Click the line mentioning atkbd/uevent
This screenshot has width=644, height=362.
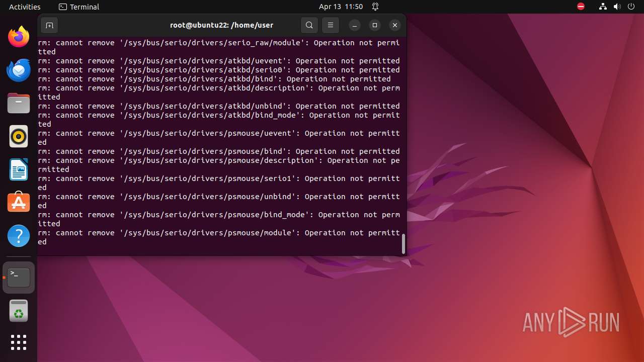pos(219,61)
